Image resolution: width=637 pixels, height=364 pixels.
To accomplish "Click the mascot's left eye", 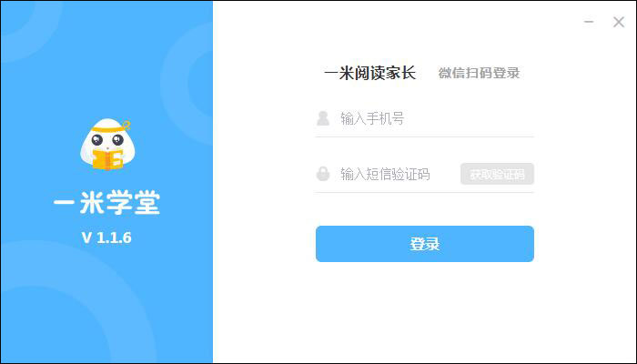I will (x=97, y=140).
